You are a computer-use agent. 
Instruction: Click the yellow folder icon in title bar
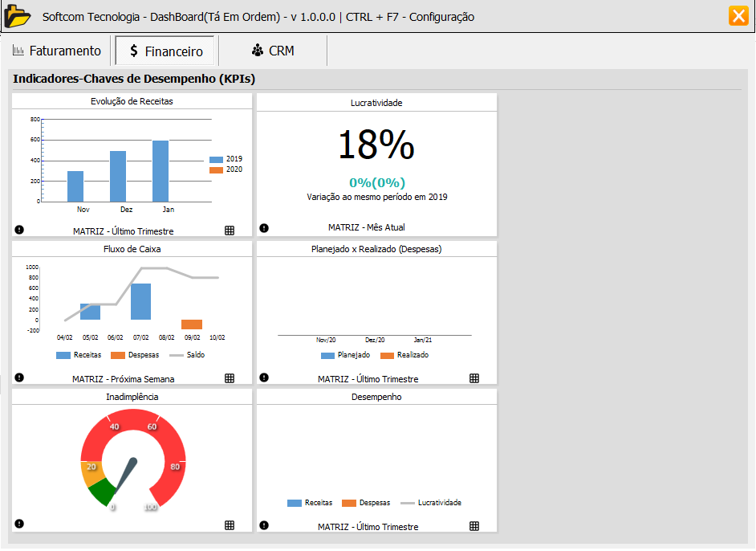17,16
